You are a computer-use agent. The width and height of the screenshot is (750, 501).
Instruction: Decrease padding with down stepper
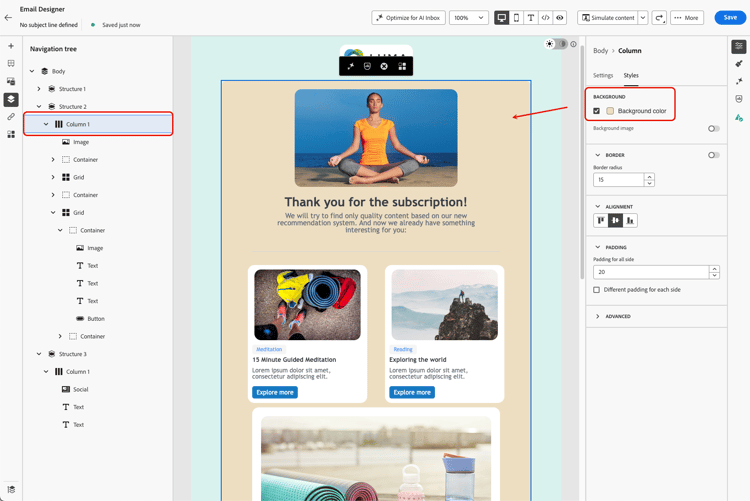pyautogui.click(x=714, y=276)
